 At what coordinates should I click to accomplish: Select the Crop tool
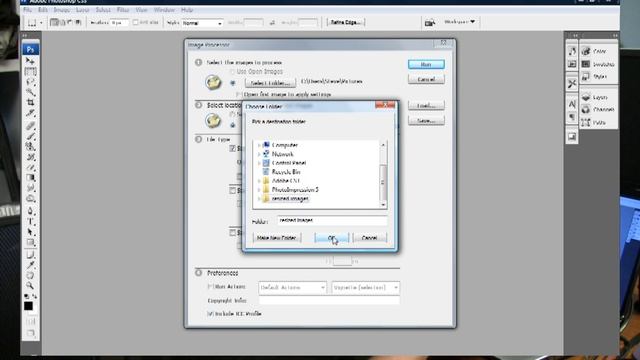[30, 102]
